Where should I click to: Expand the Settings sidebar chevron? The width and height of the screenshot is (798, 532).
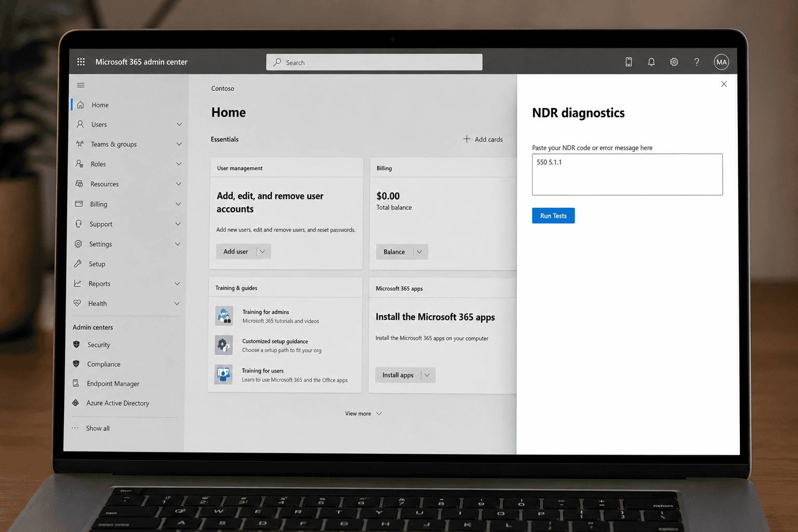point(178,244)
